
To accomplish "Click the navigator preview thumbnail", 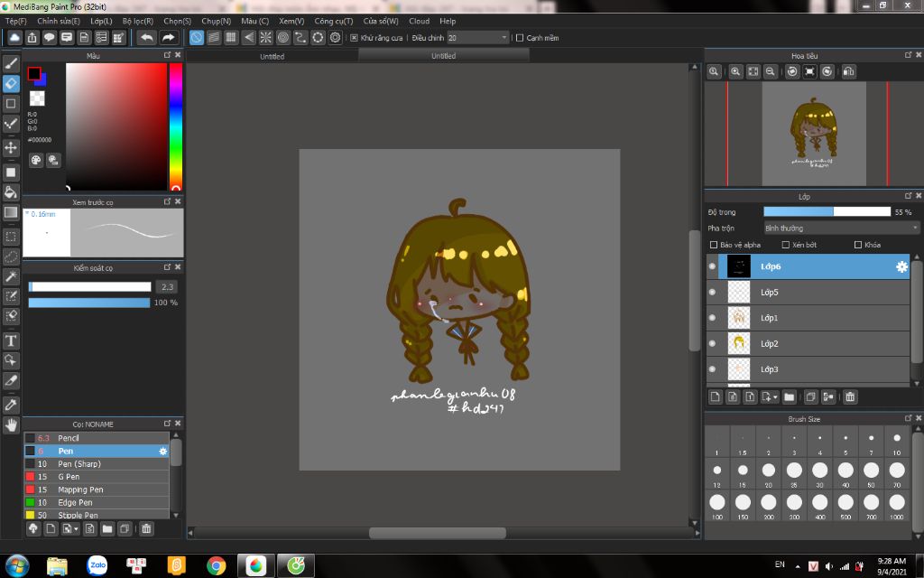I will 814,134.
